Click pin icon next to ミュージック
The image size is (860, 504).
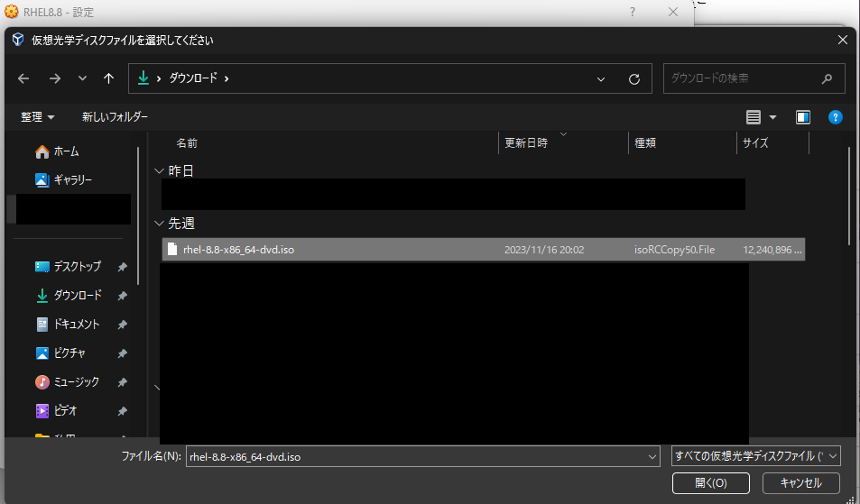tap(123, 382)
